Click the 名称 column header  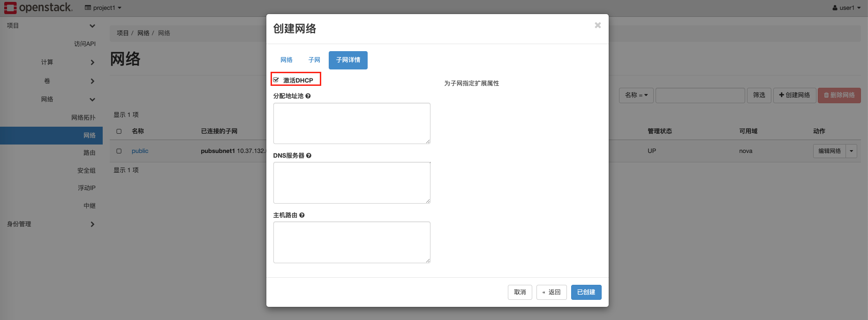[x=138, y=131]
